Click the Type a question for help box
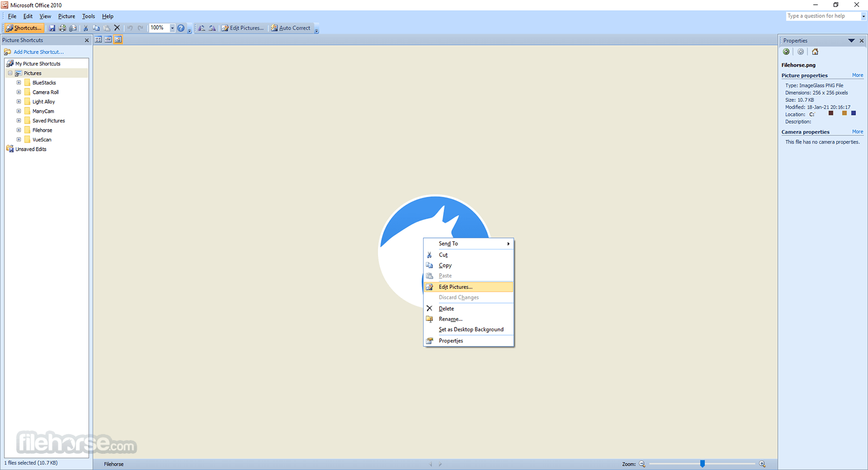This screenshot has width=868, height=470. (823, 16)
